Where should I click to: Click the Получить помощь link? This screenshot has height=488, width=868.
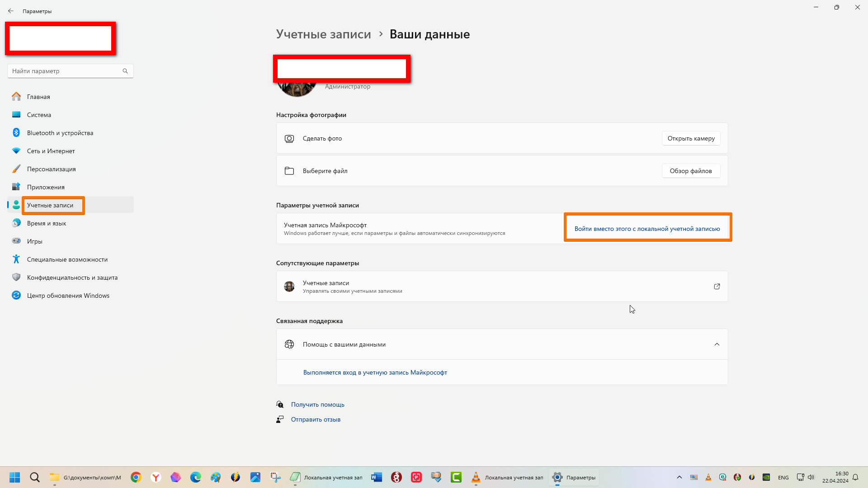pos(317,404)
